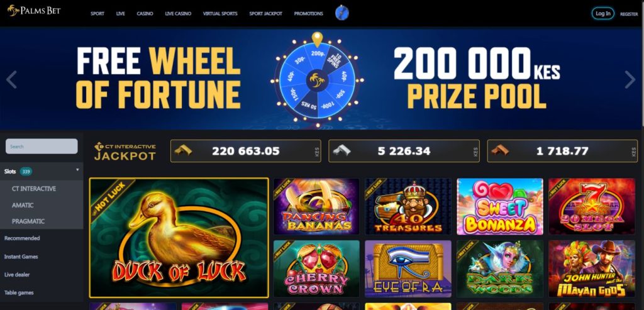Click the bronze jackpot bar icon
This screenshot has width=644, height=310.
(500, 151)
